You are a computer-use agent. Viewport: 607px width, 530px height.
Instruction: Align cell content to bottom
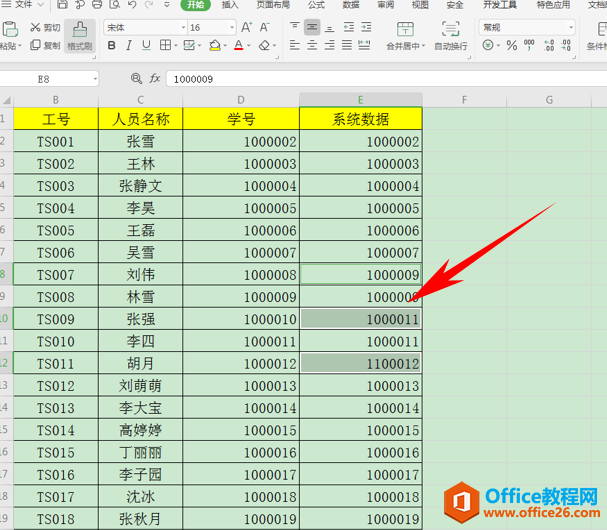point(329,27)
